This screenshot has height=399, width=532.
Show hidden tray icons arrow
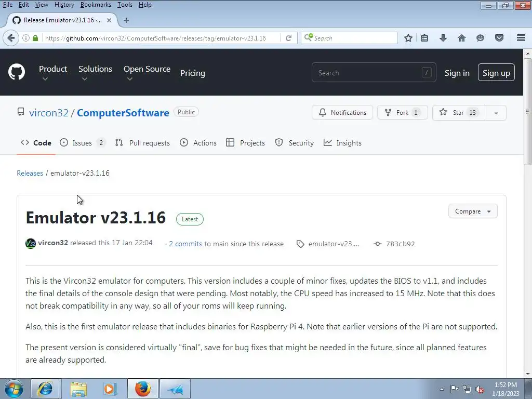pyautogui.click(x=442, y=389)
